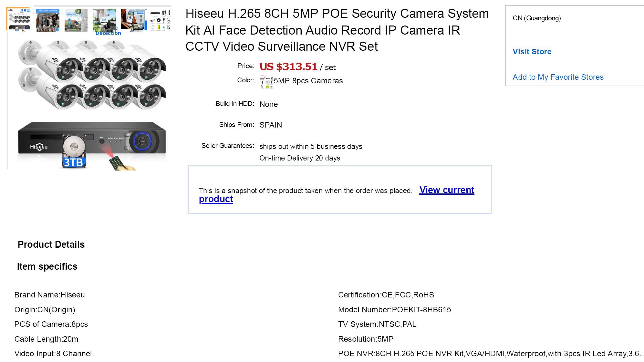Click the US $313.51 price text
644x362 pixels.
(288, 67)
